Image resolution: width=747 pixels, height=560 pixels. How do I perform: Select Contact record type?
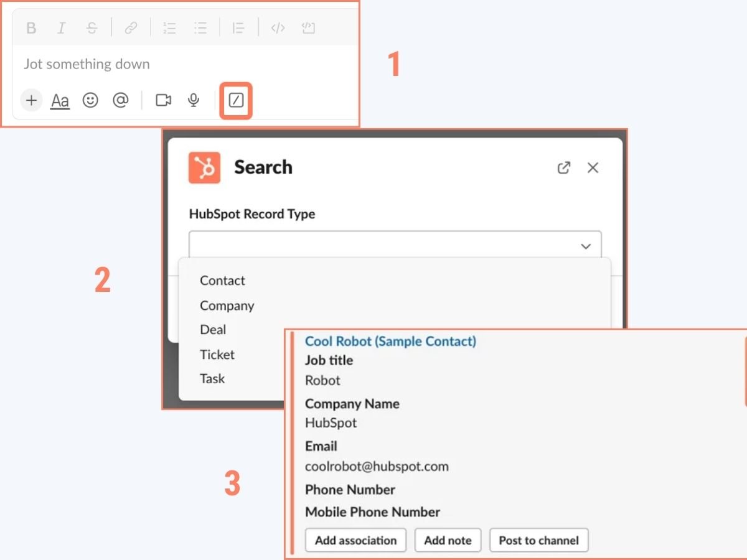click(222, 281)
